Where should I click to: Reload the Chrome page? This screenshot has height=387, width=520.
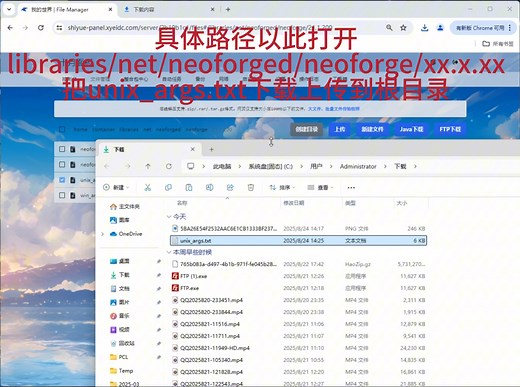coord(41,28)
